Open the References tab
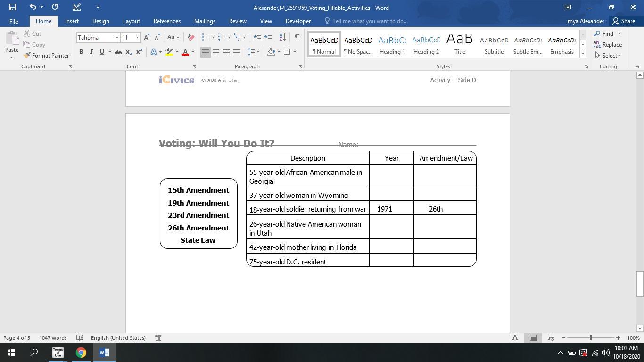 pos(167,21)
